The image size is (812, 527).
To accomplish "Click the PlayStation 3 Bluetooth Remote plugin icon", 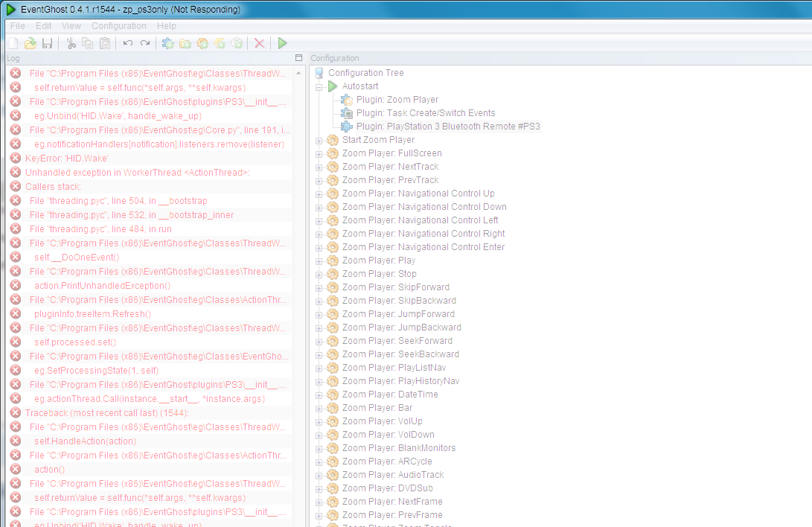I will pos(347,127).
